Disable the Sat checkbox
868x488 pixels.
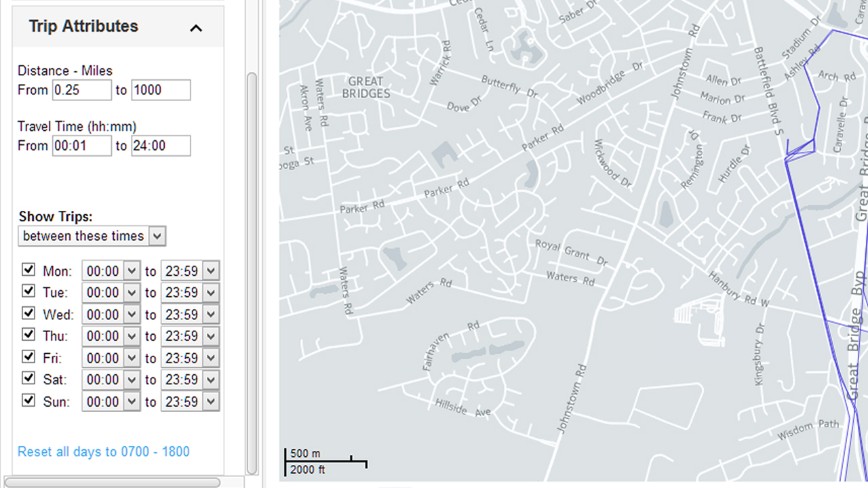[x=28, y=378]
